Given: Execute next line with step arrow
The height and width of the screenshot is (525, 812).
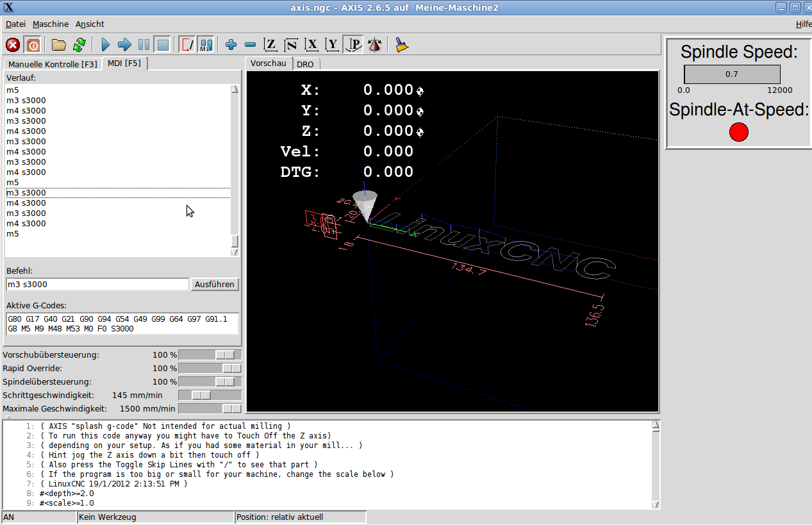Looking at the screenshot, I should pos(125,45).
